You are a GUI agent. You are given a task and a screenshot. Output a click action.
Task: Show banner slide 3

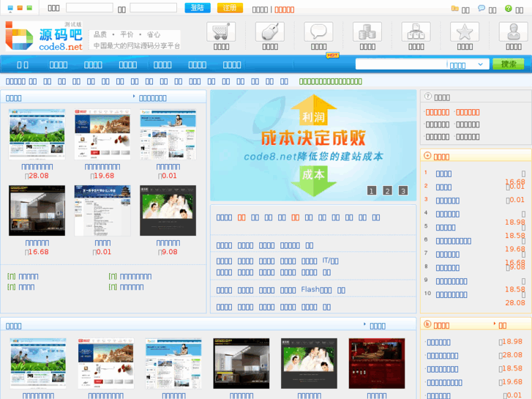pyautogui.click(x=403, y=191)
